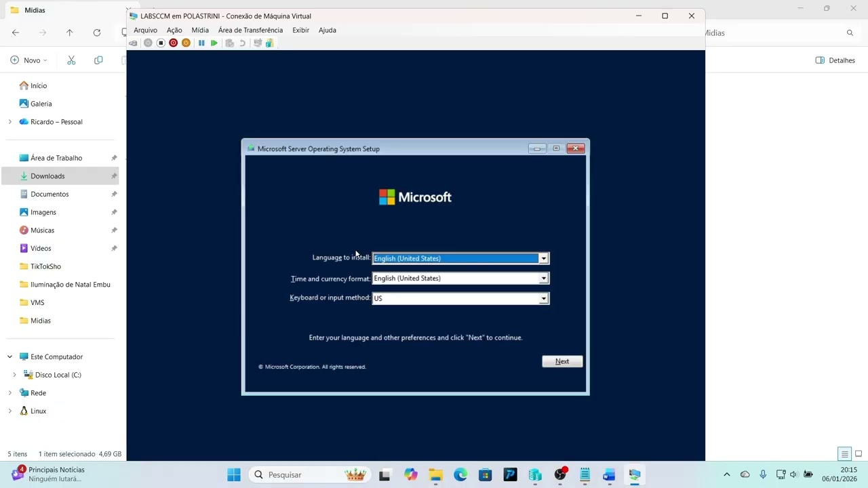Expand Linux tree node
868x488 pixels.
click(9, 411)
